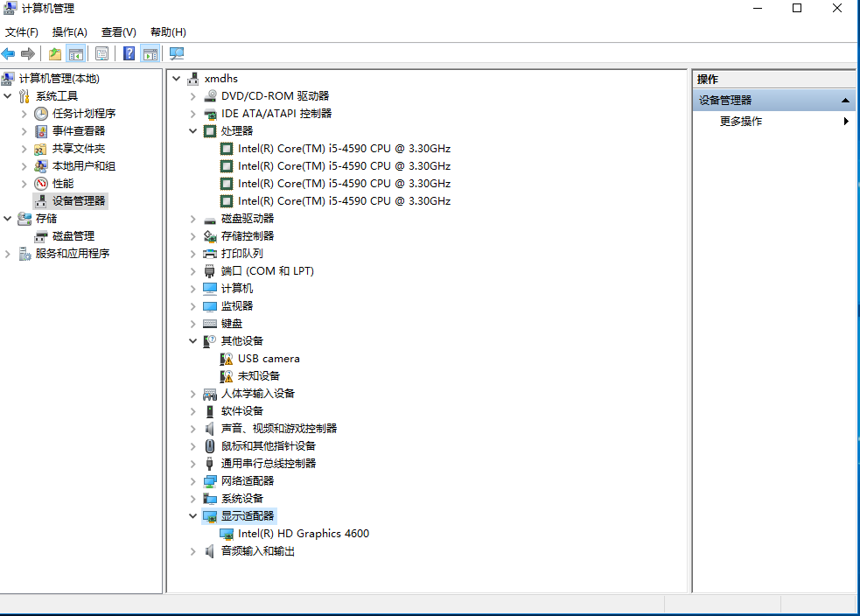860x616 pixels.
Task: Select 性能 in the left tree
Action: (x=62, y=184)
